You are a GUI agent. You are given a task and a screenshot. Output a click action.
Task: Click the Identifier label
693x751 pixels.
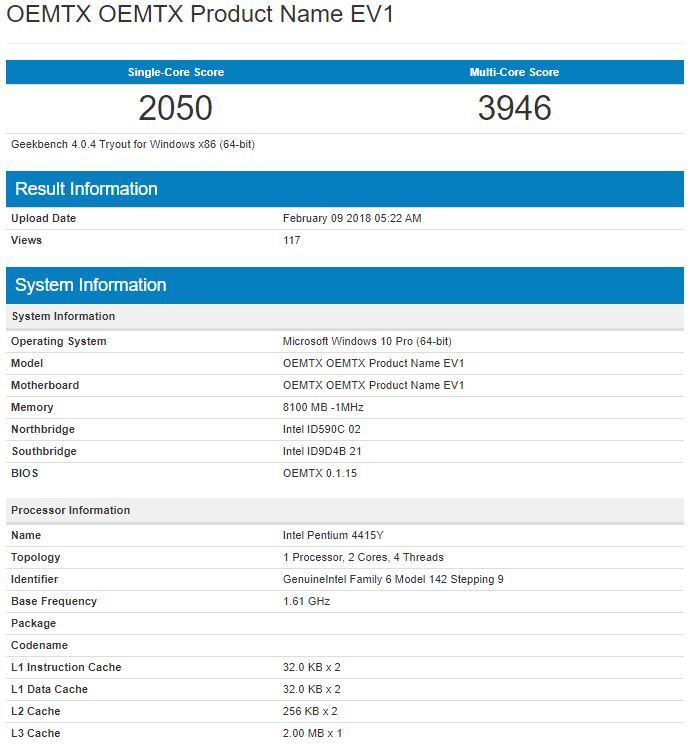coord(34,580)
